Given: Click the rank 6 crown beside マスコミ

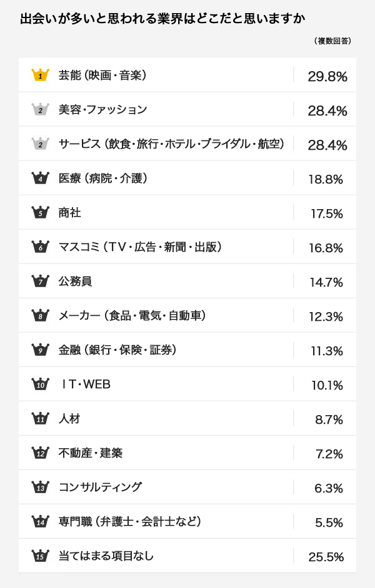Looking at the screenshot, I should [40, 247].
